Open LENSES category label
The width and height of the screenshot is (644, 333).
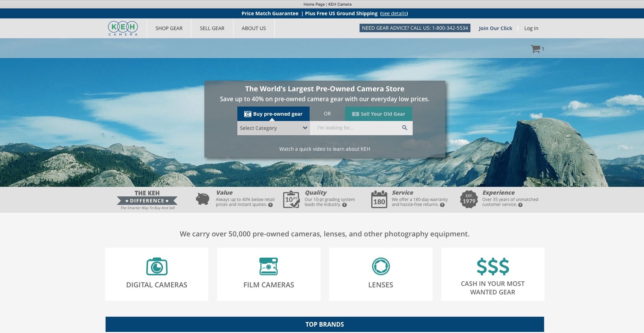tap(381, 285)
